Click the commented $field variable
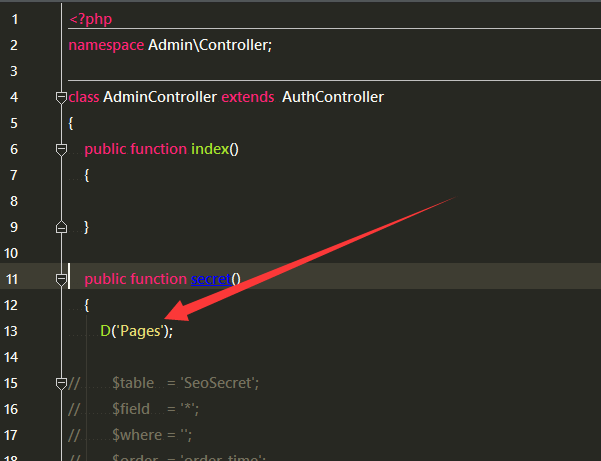This screenshot has width=601, height=461. pyautogui.click(x=132, y=409)
